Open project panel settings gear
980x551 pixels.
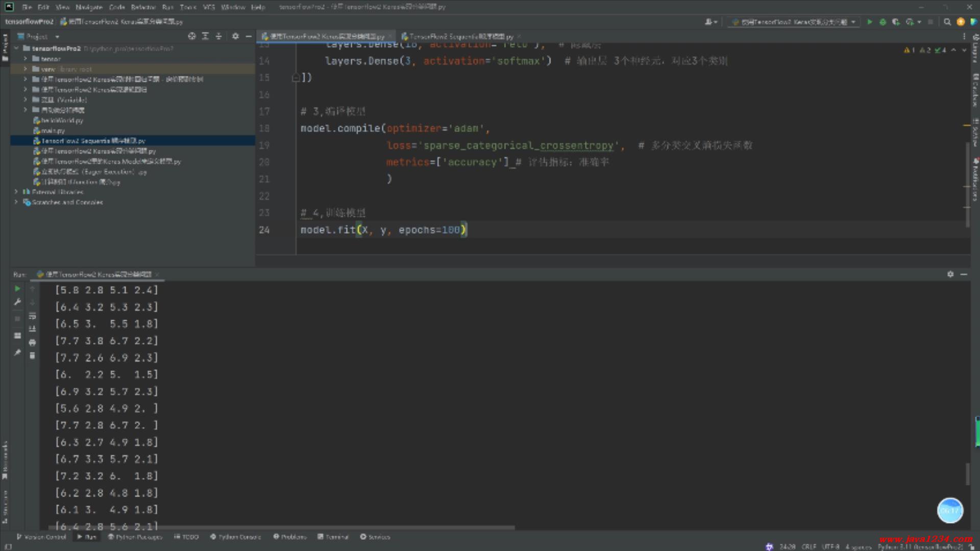pos(235,36)
